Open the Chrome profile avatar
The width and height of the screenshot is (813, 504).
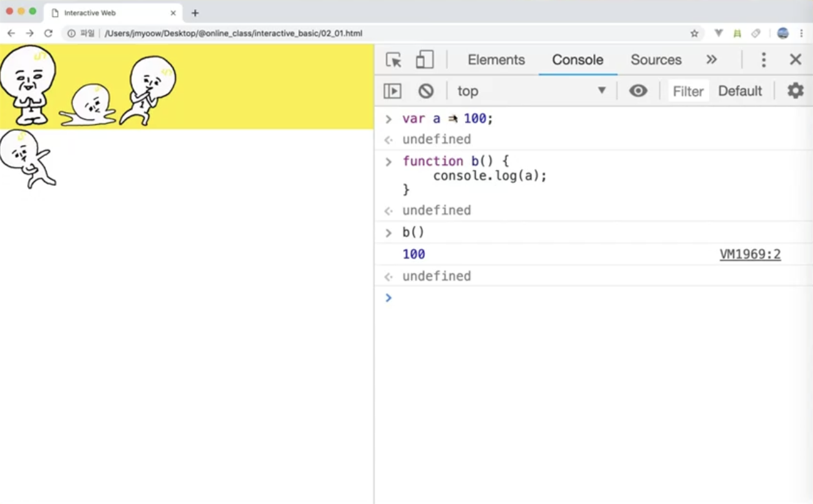pos(783,33)
